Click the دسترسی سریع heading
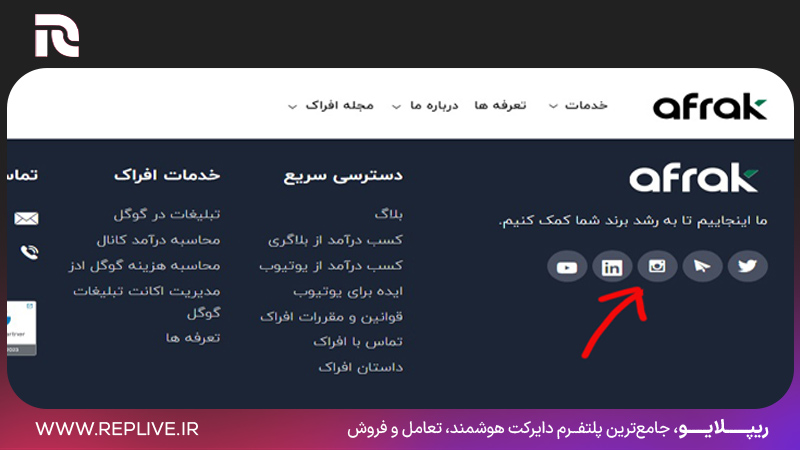 pos(343,176)
